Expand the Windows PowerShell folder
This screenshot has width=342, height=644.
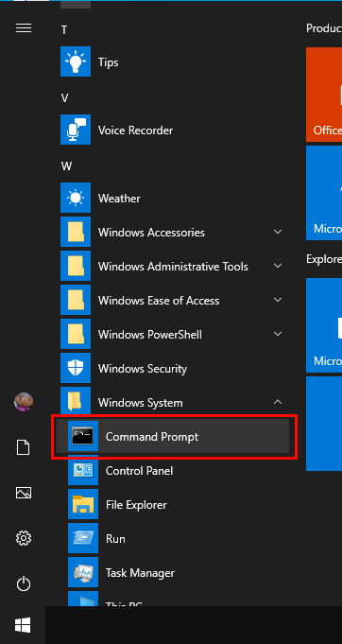[x=173, y=335]
